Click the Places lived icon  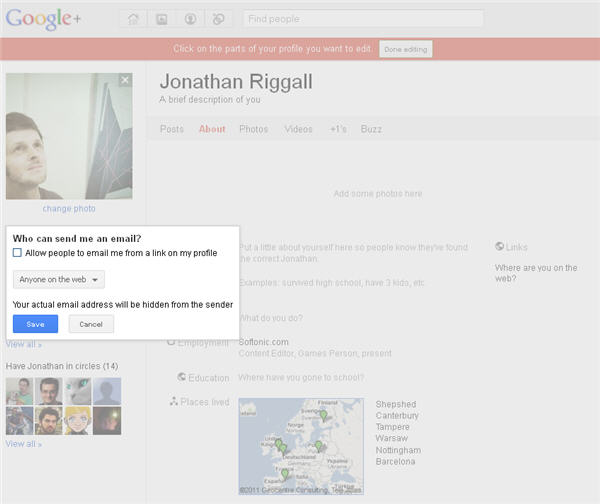click(x=174, y=402)
